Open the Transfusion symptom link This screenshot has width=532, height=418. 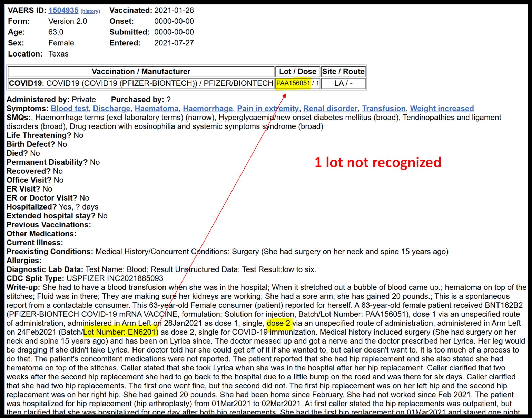click(x=384, y=109)
